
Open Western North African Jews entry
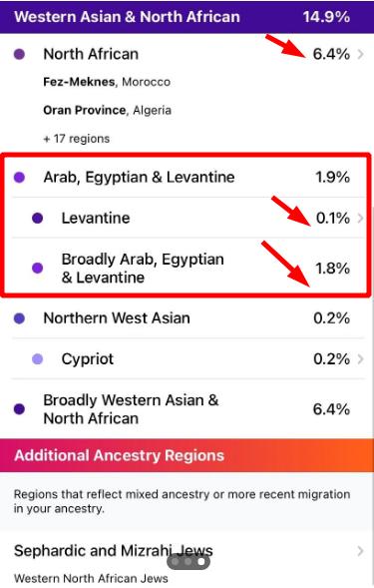pos(91,578)
